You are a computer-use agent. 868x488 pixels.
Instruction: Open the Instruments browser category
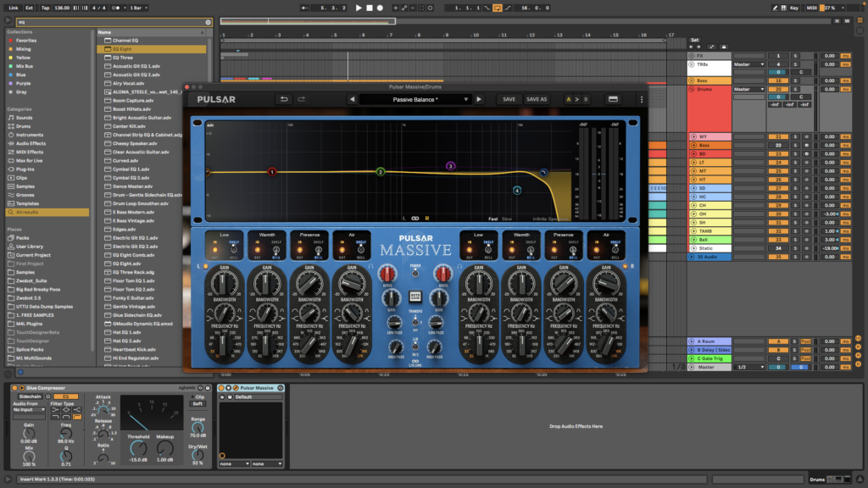coord(30,135)
